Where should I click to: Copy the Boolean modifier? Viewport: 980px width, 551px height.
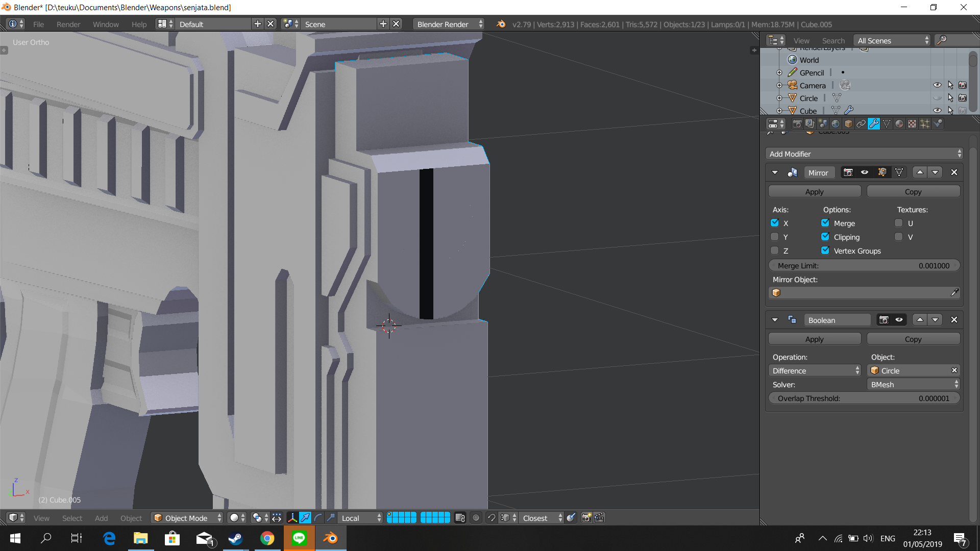coord(913,339)
